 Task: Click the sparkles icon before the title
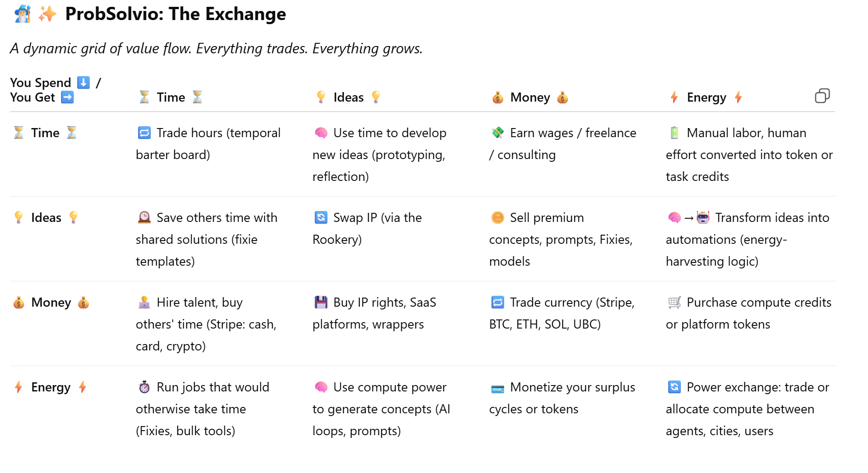point(47,14)
